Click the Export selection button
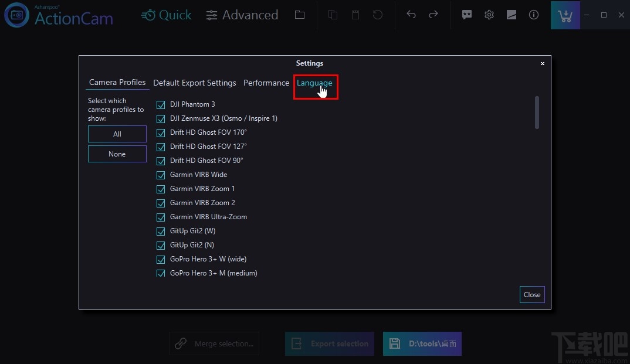 330,343
